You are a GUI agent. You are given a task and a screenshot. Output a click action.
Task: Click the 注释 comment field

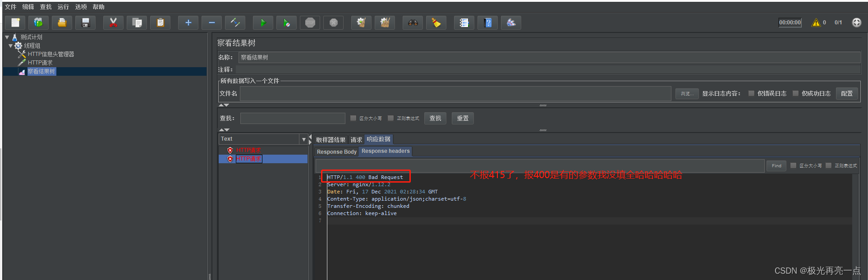click(x=548, y=69)
